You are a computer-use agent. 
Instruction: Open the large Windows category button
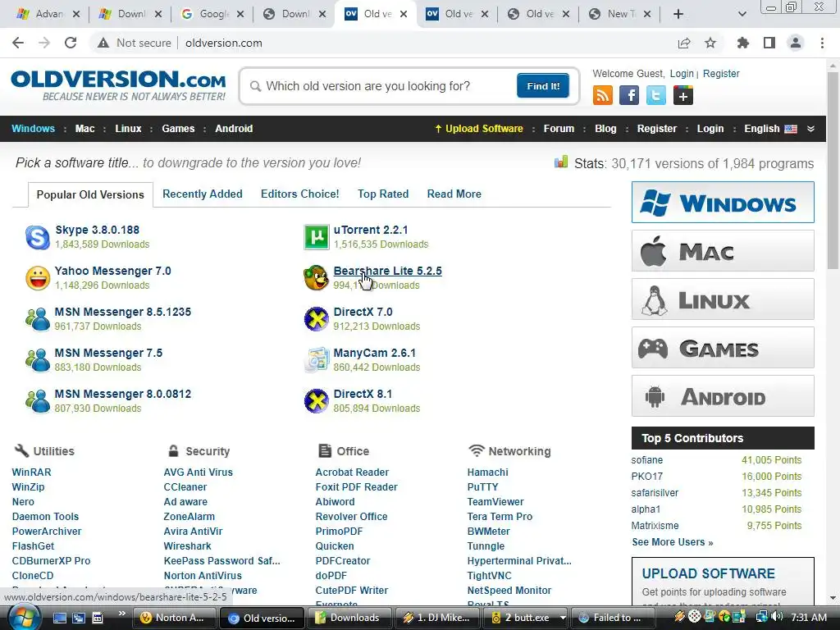pos(723,203)
